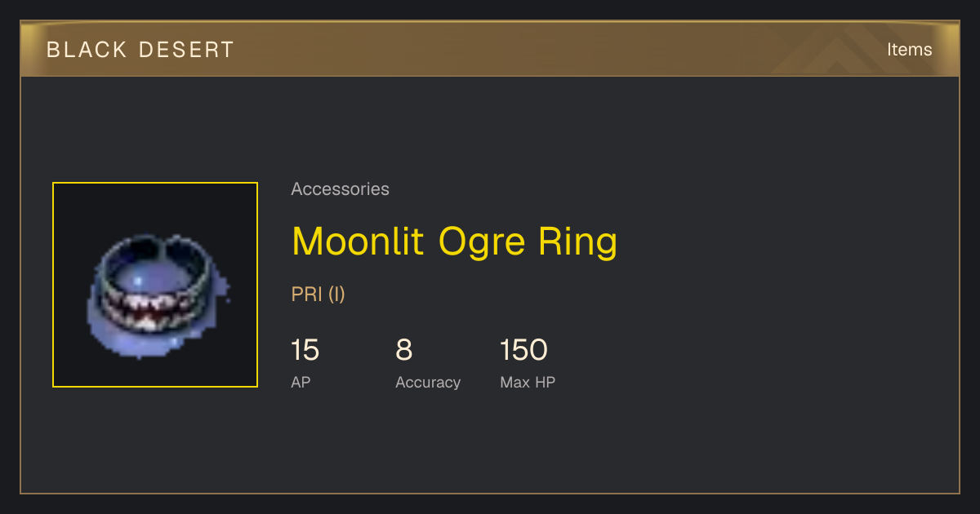The height and width of the screenshot is (514, 980).
Task: Select the Accuracy stat label
Action: point(428,382)
